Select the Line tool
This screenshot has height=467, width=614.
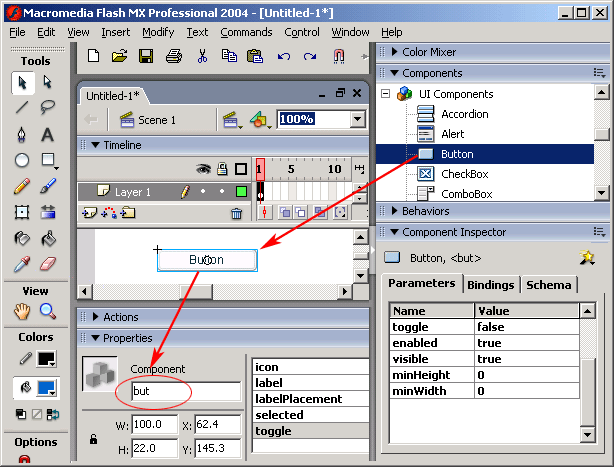pyautogui.click(x=22, y=107)
